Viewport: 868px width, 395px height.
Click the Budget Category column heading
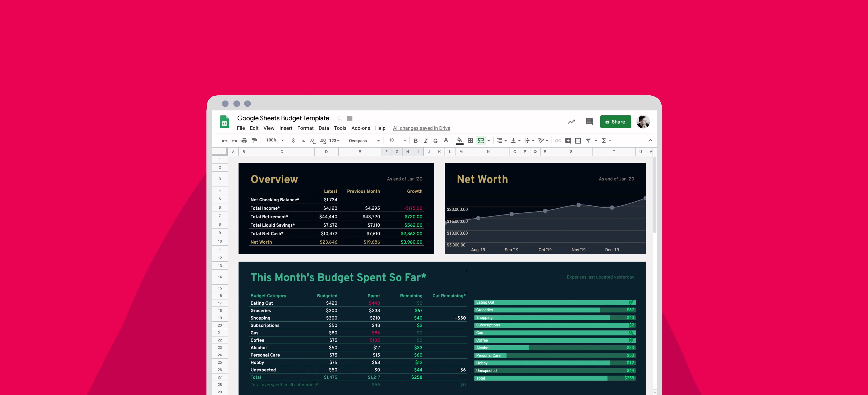pos(268,296)
